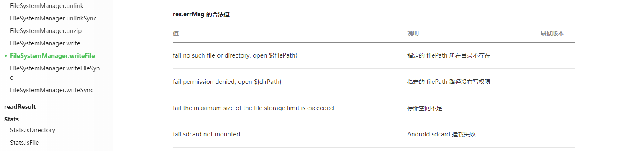Open FileSystemManager.writeFileSync sidebar link
The image size is (644, 151).
pos(55,73)
